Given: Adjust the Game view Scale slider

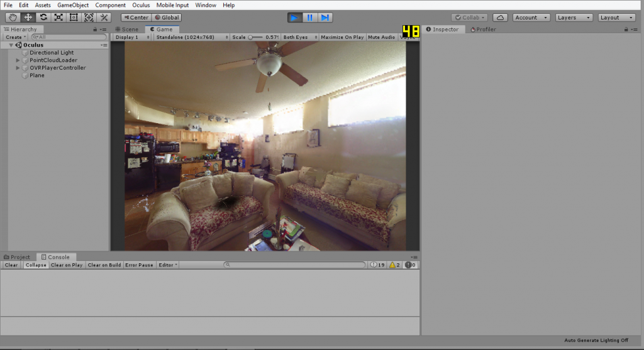Looking at the screenshot, I should pos(255,37).
